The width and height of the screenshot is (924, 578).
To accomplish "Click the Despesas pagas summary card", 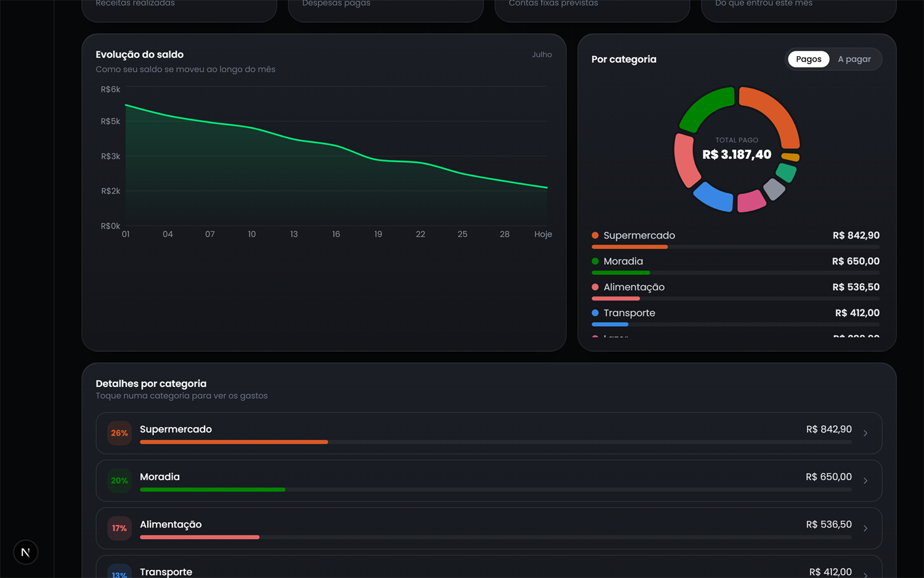I will (x=386, y=9).
